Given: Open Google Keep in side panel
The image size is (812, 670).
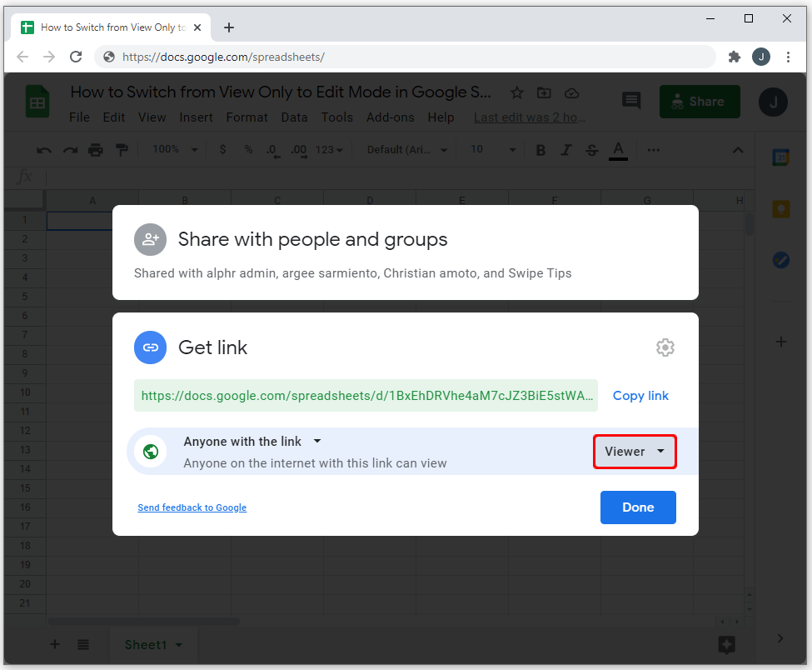Looking at the screenshot, I should (780, 209).
